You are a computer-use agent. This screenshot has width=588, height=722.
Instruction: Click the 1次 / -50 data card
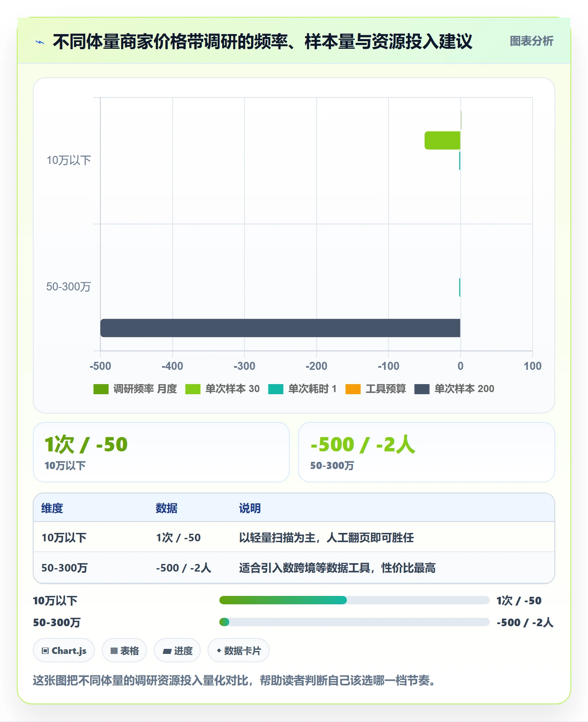tap(161, 452)
